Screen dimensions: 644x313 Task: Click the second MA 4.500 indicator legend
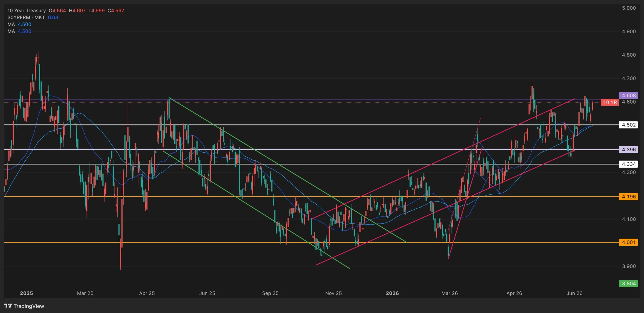point(19,31)
